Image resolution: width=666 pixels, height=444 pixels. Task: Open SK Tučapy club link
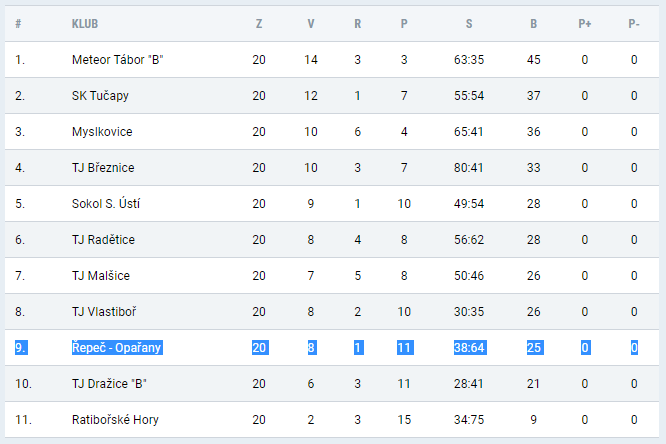coord(100,96)
